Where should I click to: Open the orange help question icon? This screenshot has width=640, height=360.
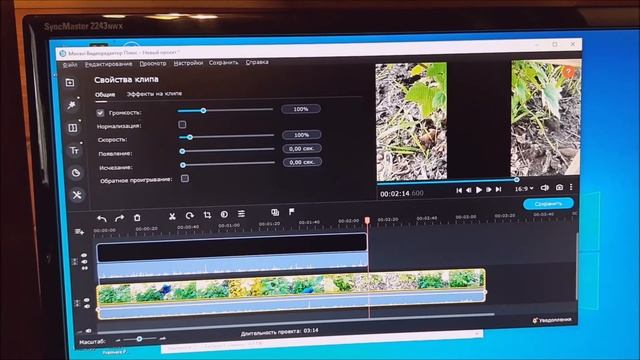point(568,72)
